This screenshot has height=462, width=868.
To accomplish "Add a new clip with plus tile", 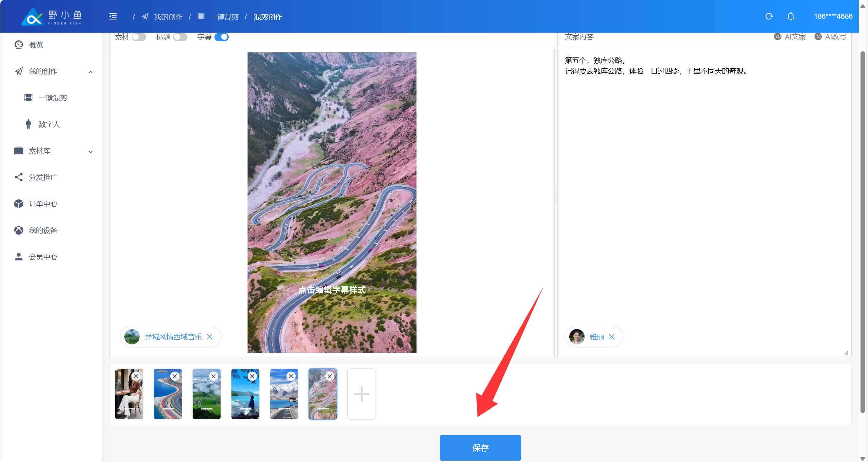I will coord(361,394).
